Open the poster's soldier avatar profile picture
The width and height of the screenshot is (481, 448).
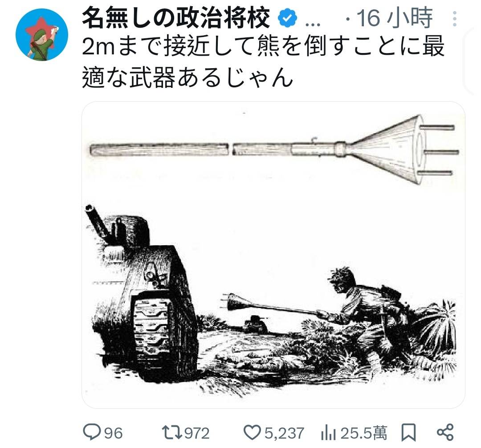(42, 35)
